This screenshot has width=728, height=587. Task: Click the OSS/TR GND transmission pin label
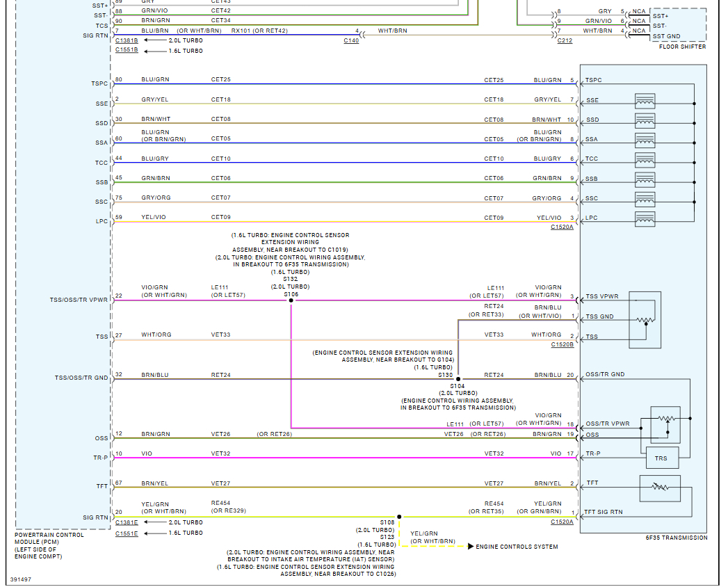click(x=605, y=374)
